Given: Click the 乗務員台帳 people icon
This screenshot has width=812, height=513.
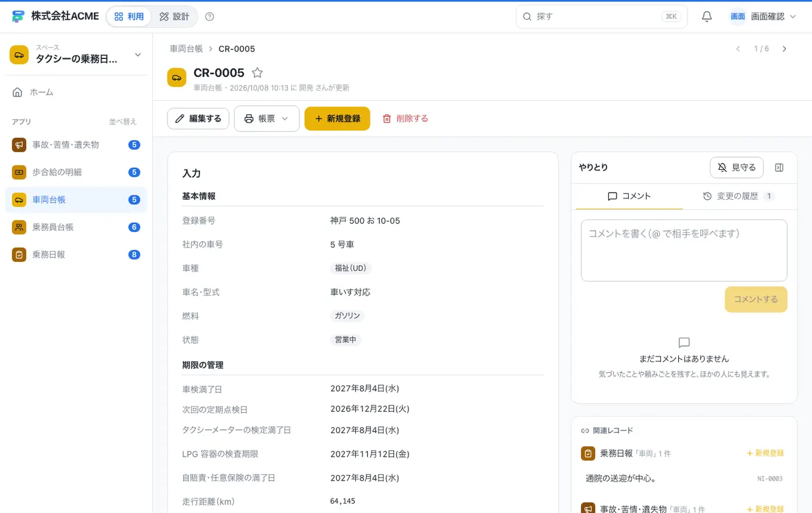Looking at the screenshot, I should [x=19, y=227].
